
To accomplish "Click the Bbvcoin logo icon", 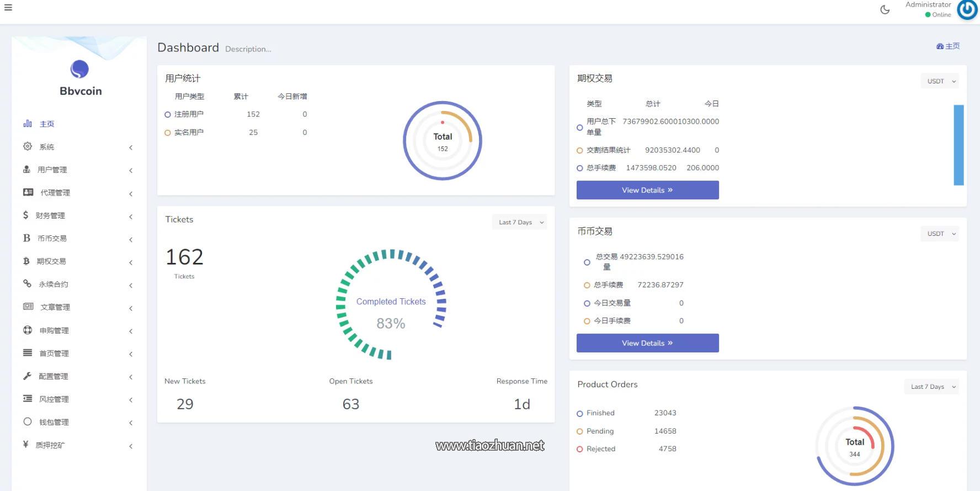I will tap(79, 69).
